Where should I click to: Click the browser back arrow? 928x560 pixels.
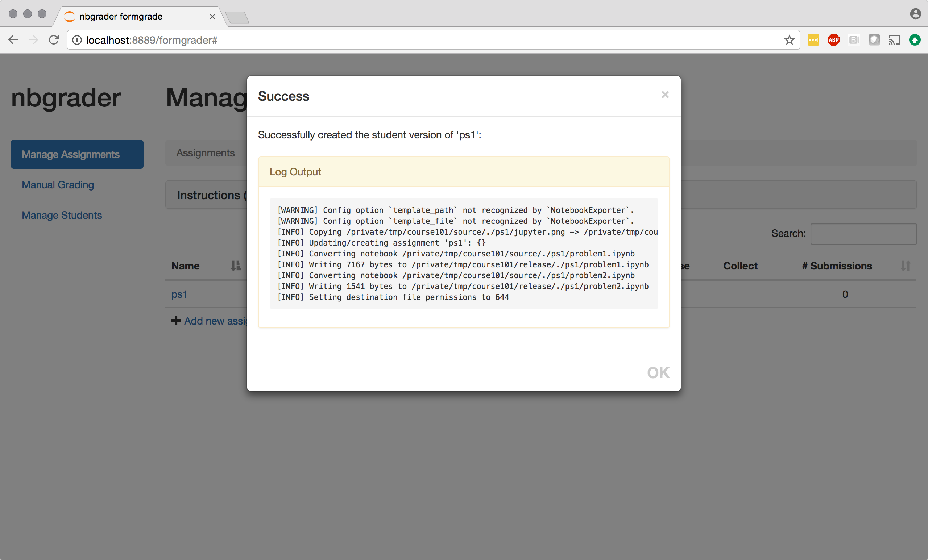pyautogui.click(x=13, y=40)
